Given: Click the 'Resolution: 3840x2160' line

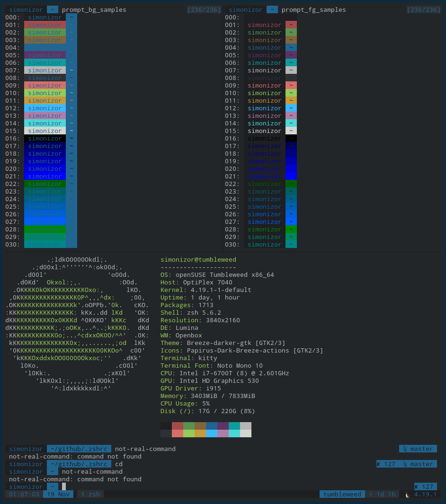Looking at the screenshot, I should click(200, 320).
